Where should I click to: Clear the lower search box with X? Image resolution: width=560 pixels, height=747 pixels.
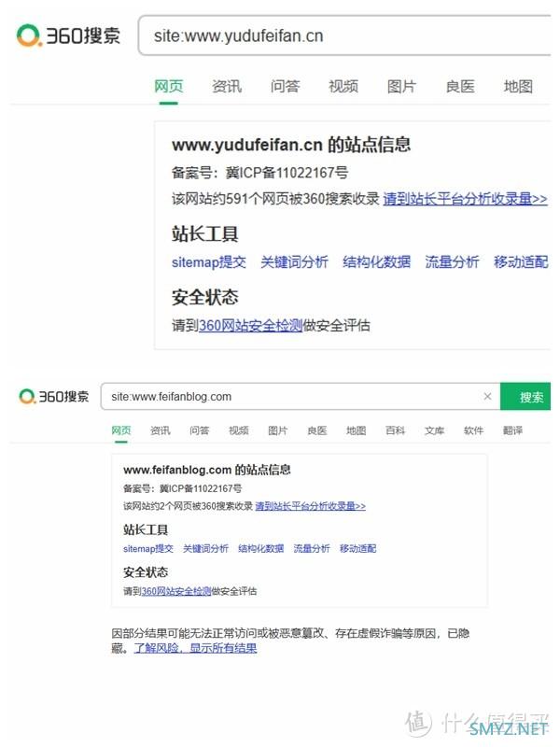pos(487,396)
